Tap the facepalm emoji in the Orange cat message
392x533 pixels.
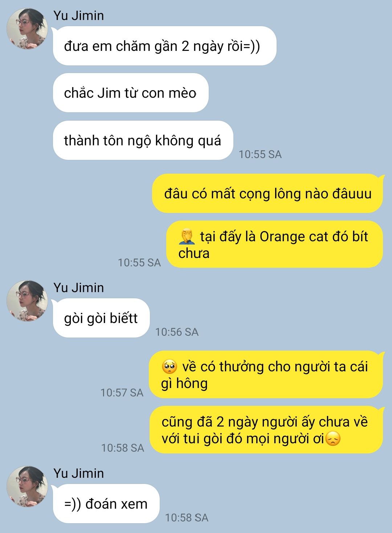[x=187, y=237]
